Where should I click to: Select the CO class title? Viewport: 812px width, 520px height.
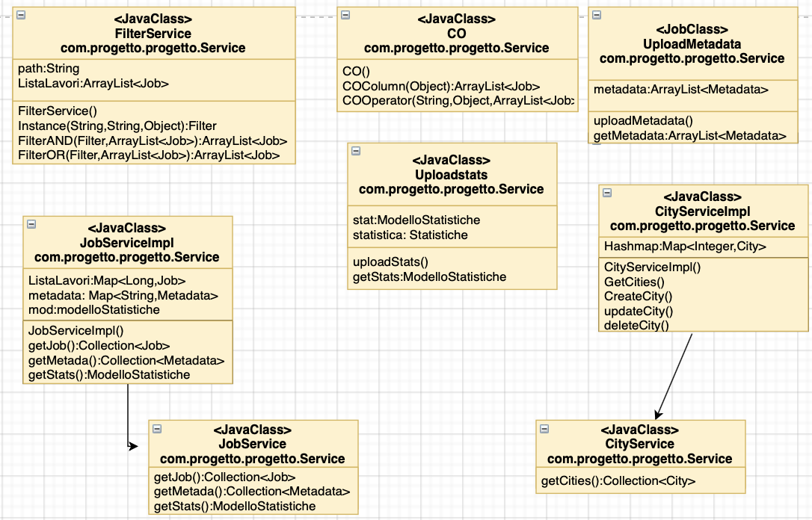(x=456, y=34)
